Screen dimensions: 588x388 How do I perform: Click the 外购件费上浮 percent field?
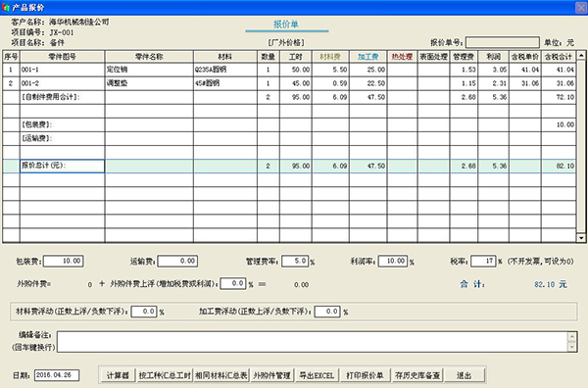coord(233,283)
